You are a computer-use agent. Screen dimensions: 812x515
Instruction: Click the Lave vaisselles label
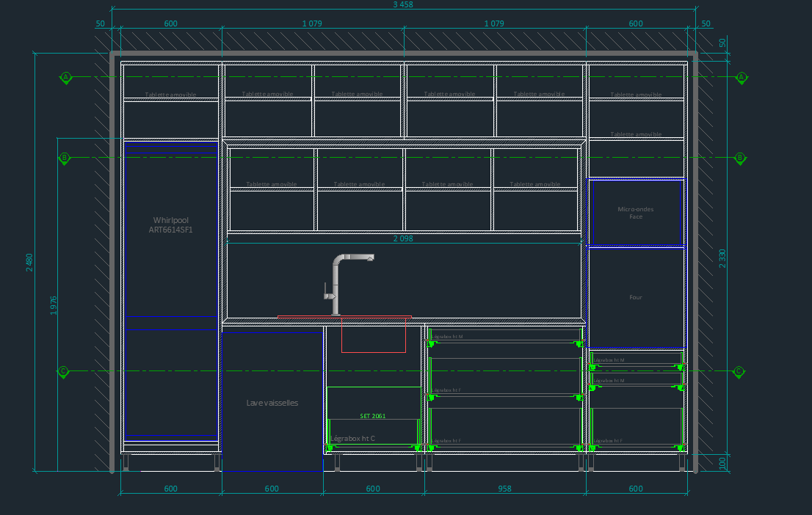point(272,403)
